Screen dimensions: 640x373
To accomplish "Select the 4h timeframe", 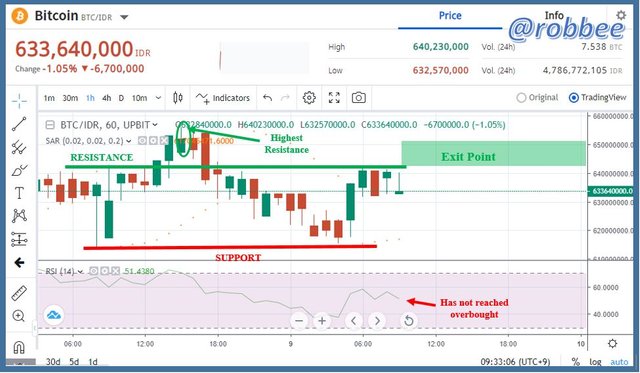I will [x=107, y=98].
